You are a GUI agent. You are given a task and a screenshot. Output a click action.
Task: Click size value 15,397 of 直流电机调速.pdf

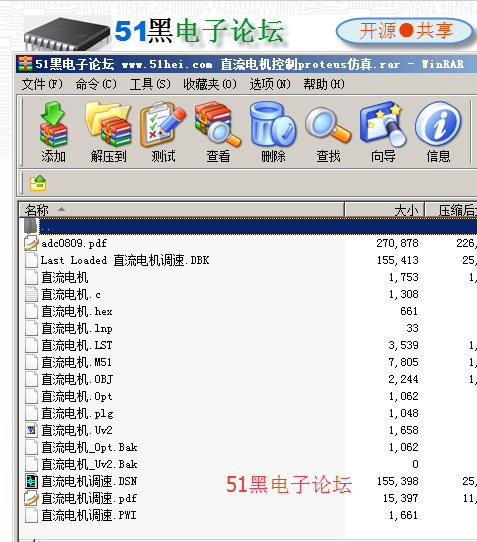pyautogui.click(x=400, y=498)
